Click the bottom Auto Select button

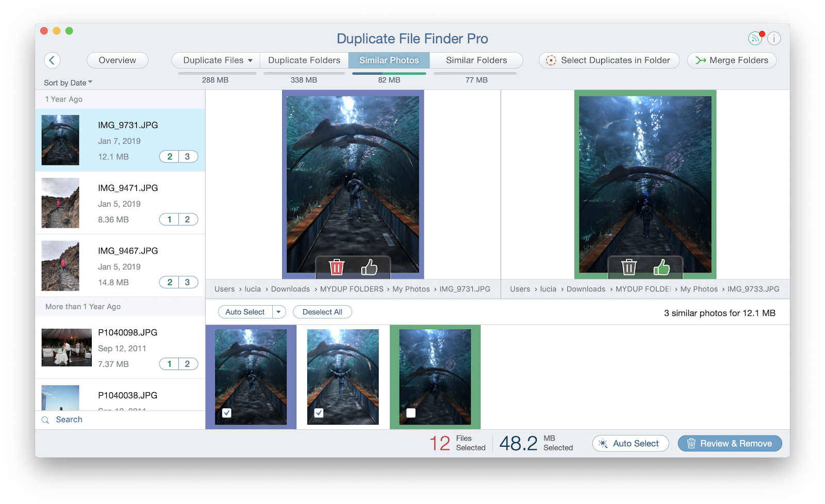pos(631,443)
